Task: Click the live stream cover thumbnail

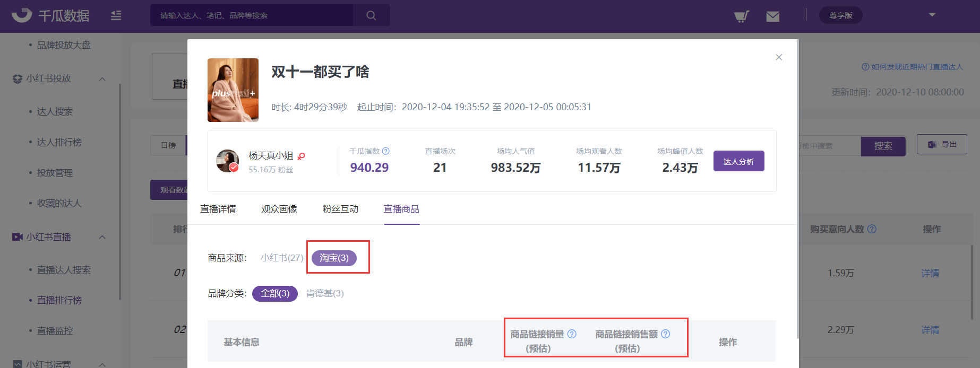Action: coord(233,90)
